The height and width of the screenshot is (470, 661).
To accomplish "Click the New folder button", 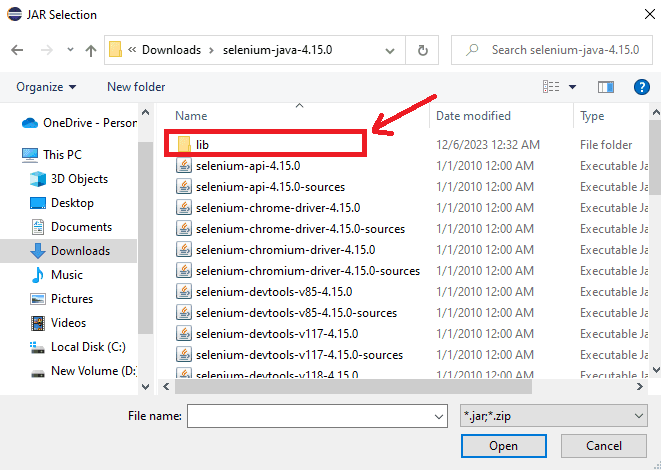I will click(136, 87).
